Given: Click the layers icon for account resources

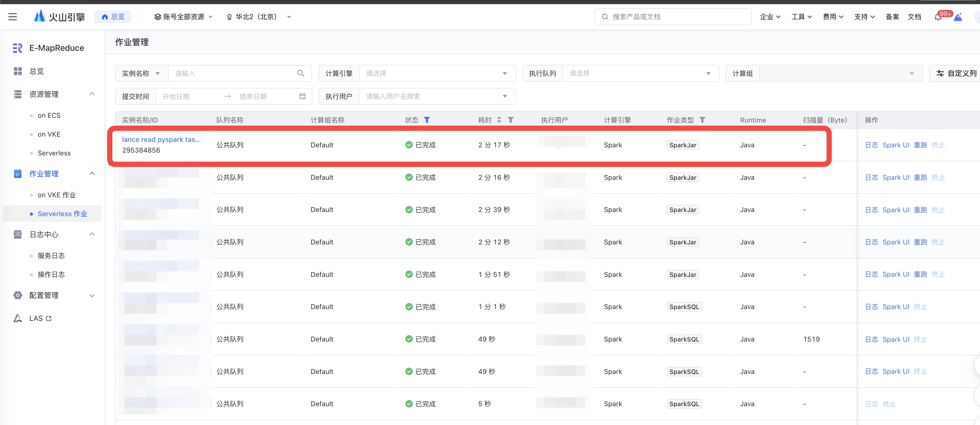Looking at the screenshot, I should tap(157, 17).
